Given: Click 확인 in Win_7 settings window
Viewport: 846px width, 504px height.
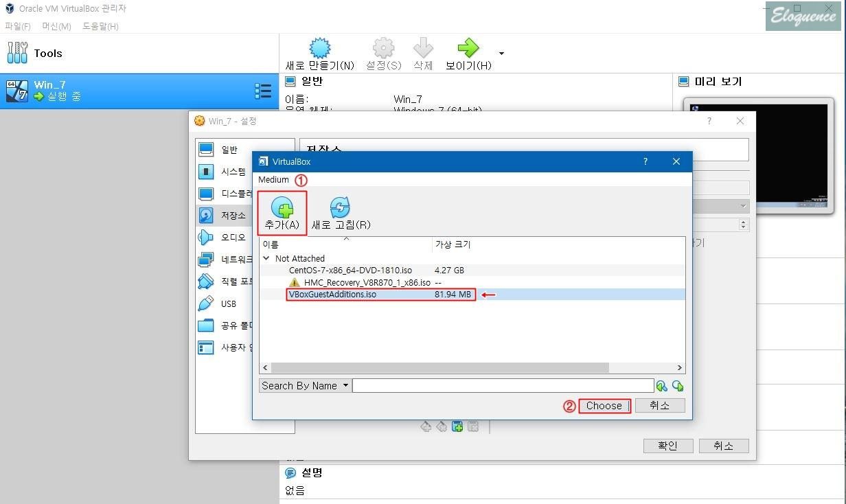Looking at the screenshot, I should pos(668,446).
